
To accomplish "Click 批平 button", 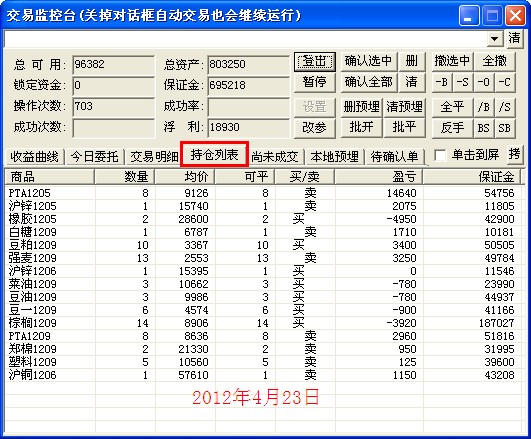I will click(x=404, y=128).
